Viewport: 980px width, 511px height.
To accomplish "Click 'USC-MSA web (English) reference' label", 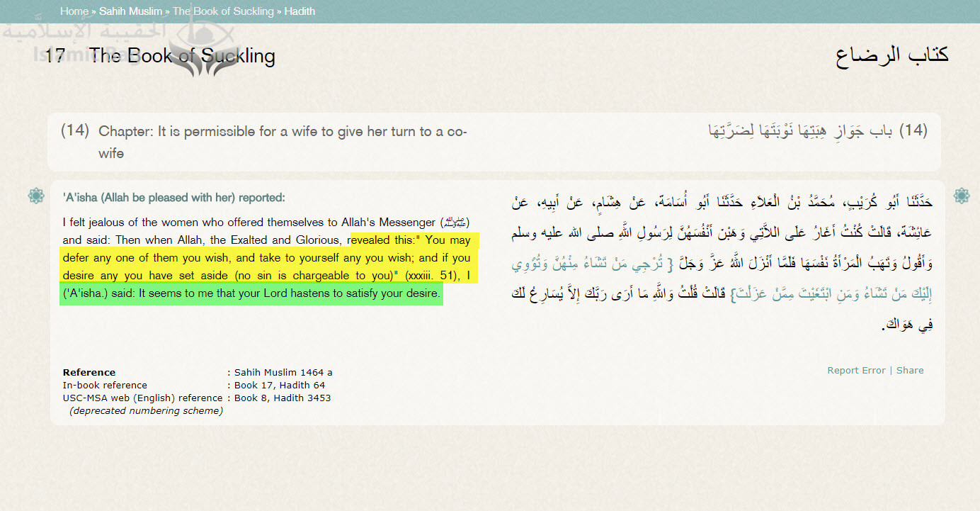I will click(x=143, y=398).
